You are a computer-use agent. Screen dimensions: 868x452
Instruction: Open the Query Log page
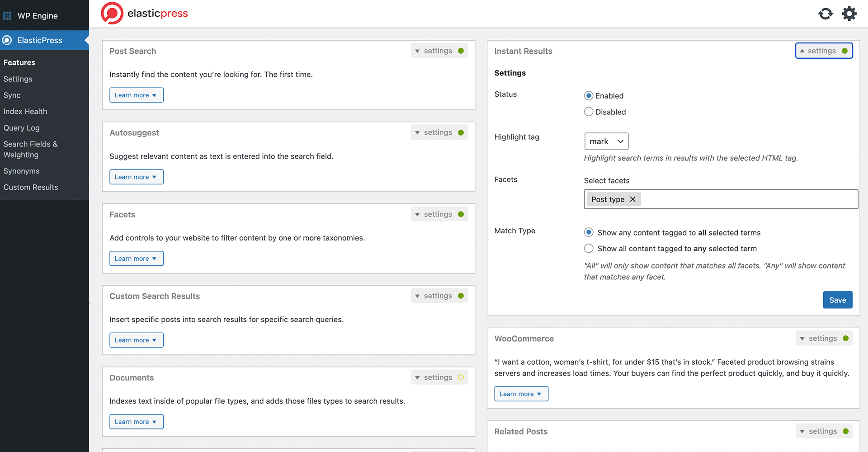click(21, 128)
